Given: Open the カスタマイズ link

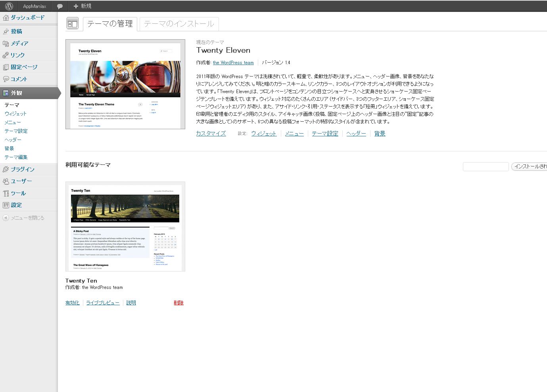Looking at the screenshot, I should click(211, 134).
